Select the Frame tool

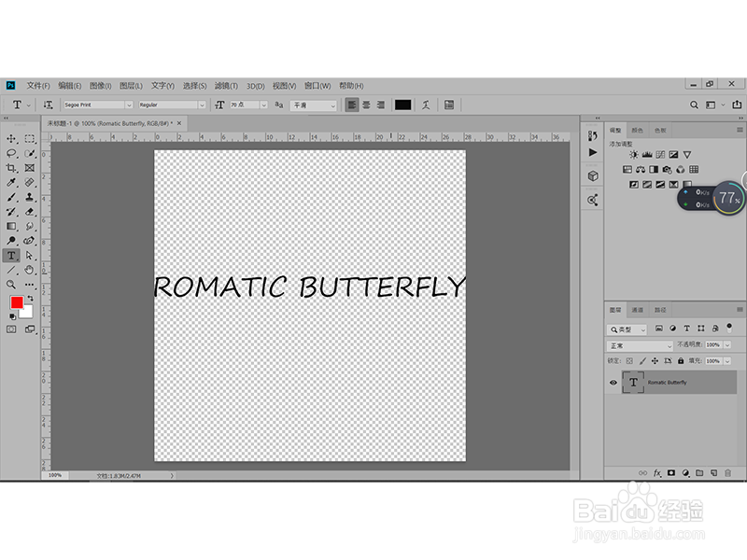tap(30, 168)
